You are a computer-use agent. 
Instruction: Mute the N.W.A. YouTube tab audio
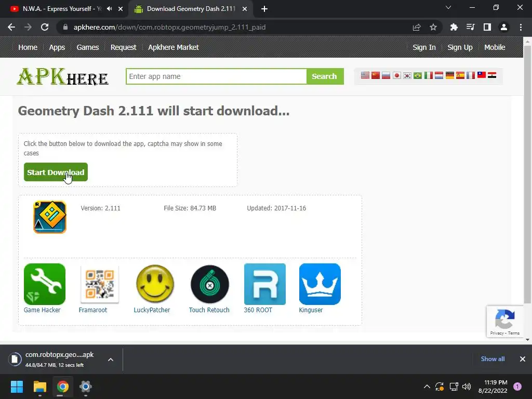coord(109,9)
